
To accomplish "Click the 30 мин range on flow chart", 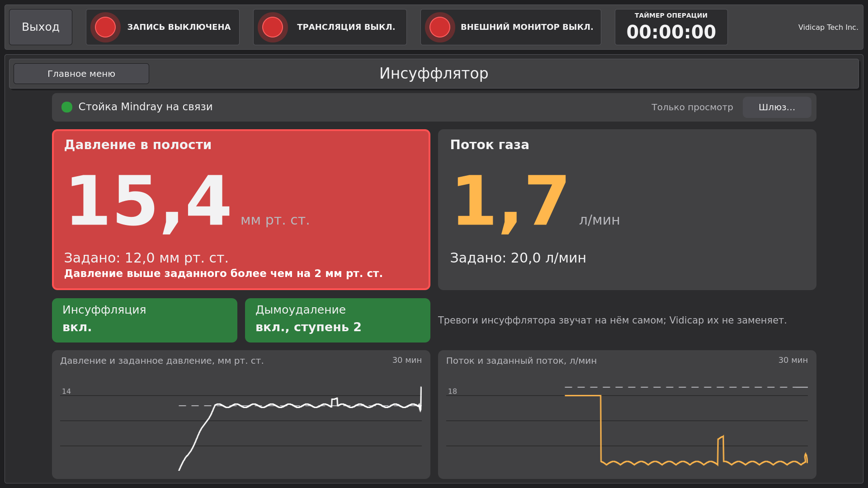I will 793,360.
